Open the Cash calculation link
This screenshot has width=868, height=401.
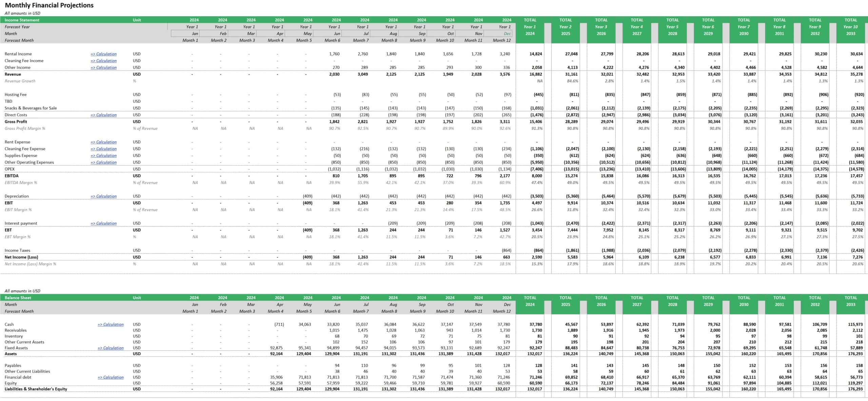(x=111, y=325)
